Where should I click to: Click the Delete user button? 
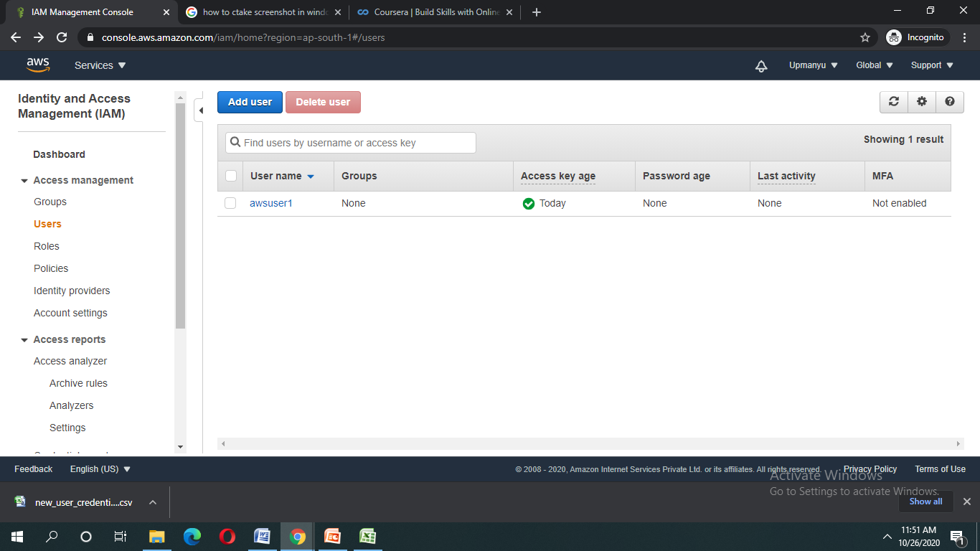323,102
